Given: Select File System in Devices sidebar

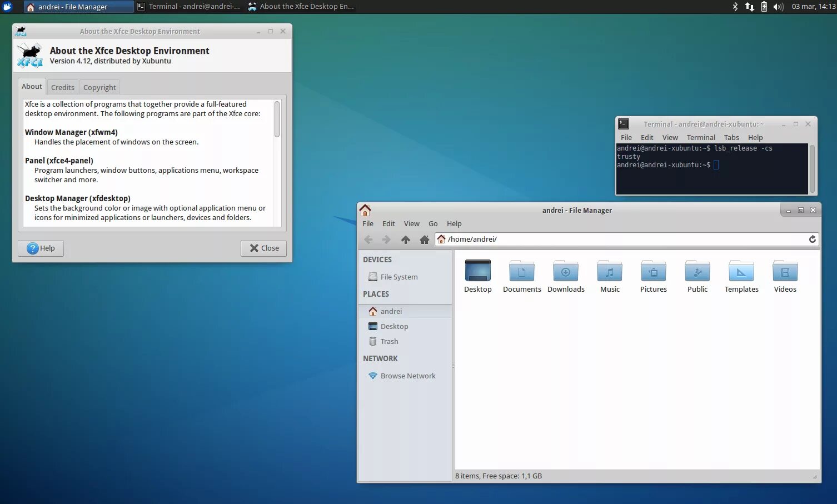Looking at the screenshot, I should 405,277.
